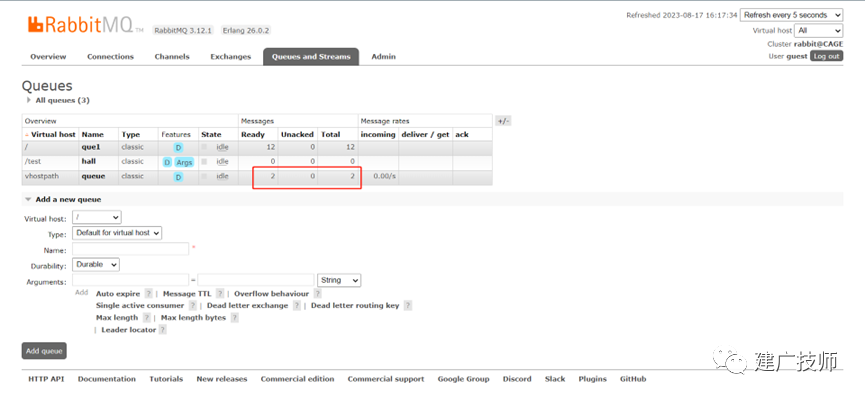Viewport: 865px width, 399px height.
Task: Open help icon next to Auto expire
Action: [x=148, y=294]
